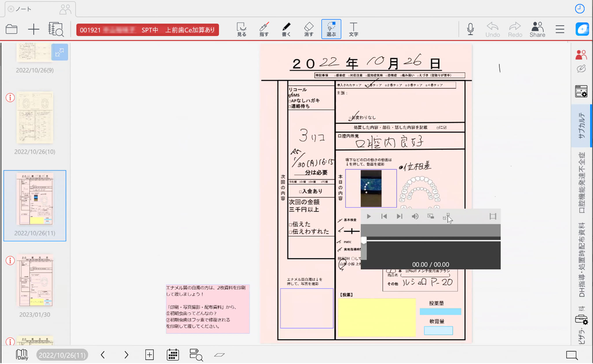This screenshot has width=593, height=364.
Task: Start voice recording with the microphone icon
Action: (471, 29)
